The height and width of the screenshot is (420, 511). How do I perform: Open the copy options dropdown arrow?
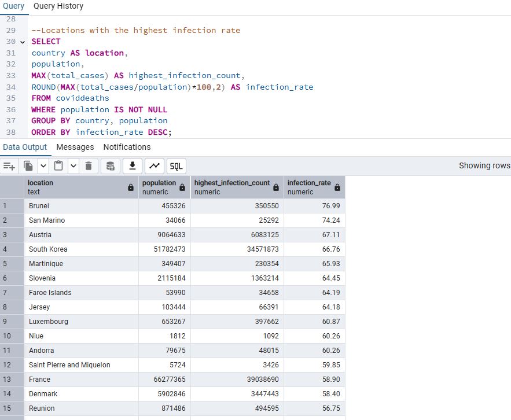point(43,166)
